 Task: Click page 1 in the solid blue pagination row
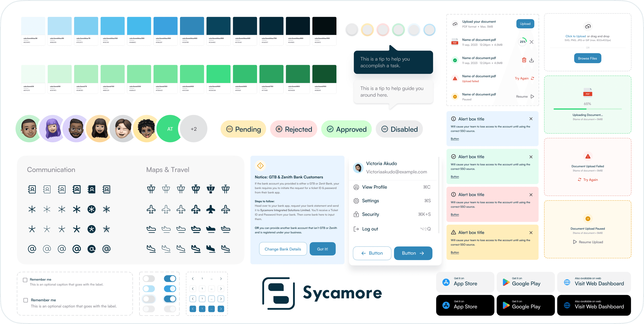[x=202, y=309]
